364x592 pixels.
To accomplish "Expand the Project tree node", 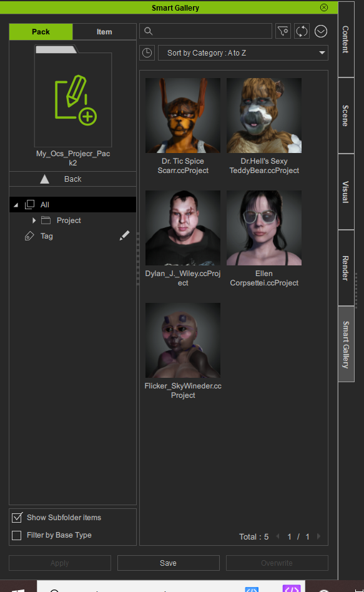I will tap(34, 220).
